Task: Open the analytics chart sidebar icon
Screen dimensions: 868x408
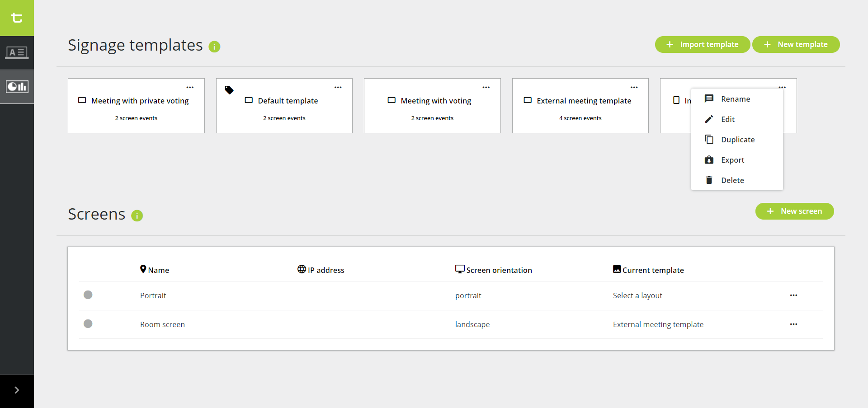Action: point(17,87)
